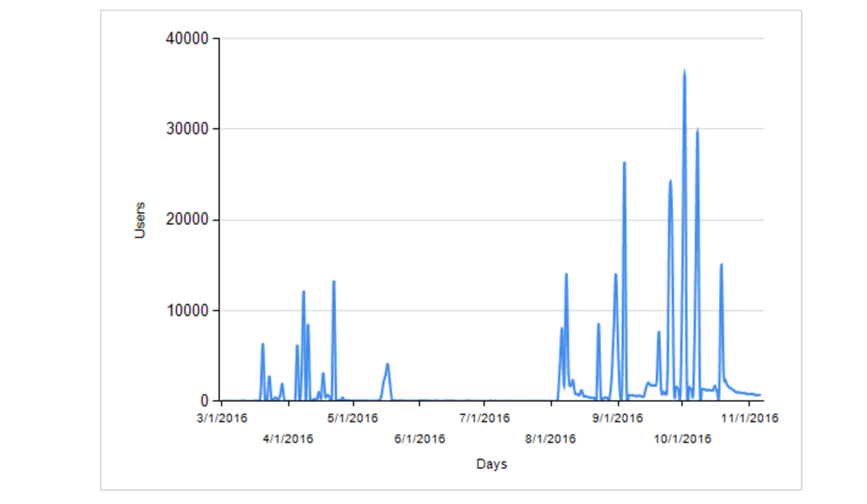This screenshot has height=504, width=867.
Task: Click the 40000 y-axis label
Action: coord(188,39)
